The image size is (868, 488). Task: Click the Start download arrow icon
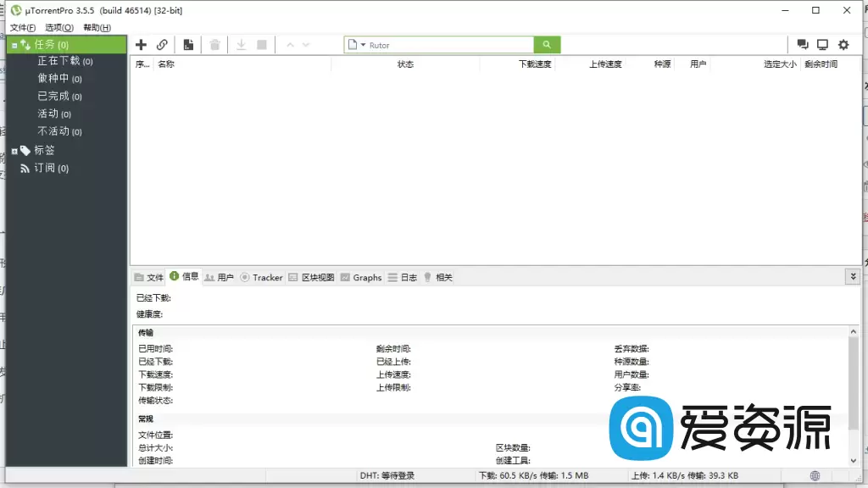[241, 44]
